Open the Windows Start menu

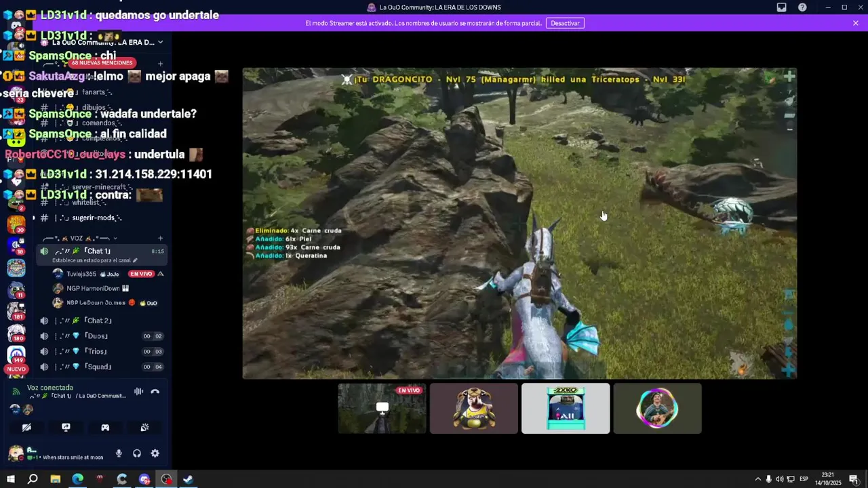click(x=10, y=479)
